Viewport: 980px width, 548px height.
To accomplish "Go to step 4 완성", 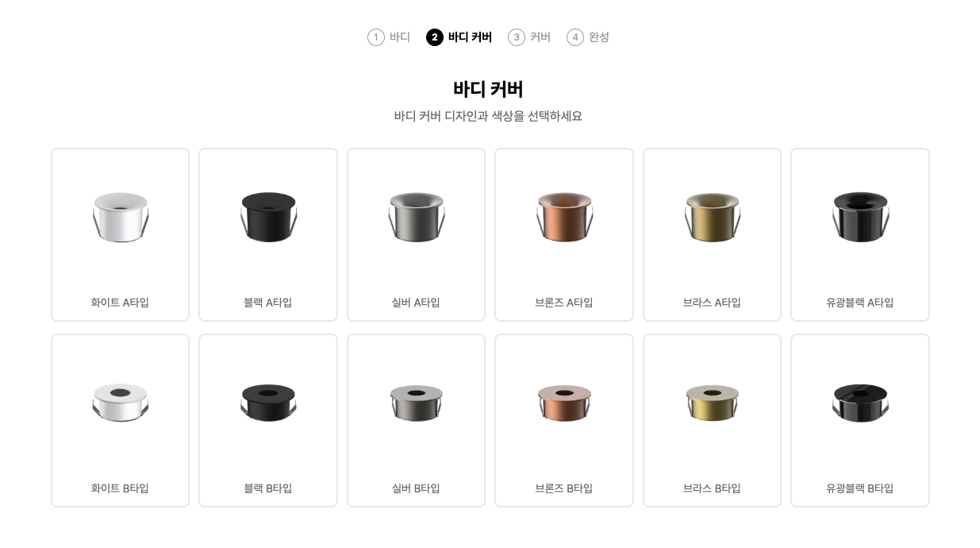I will [x=588, y=37].
